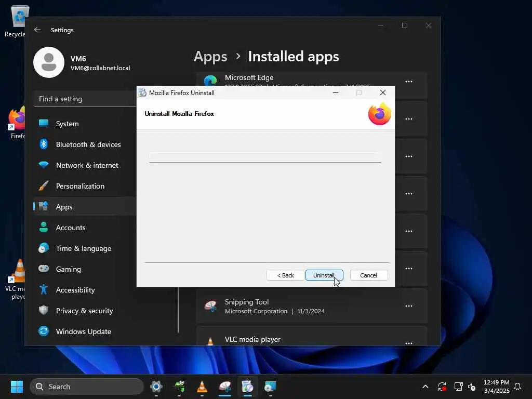Click muted volume tray icon
This screenshot has height=399, width=532.
coord(472,387)
